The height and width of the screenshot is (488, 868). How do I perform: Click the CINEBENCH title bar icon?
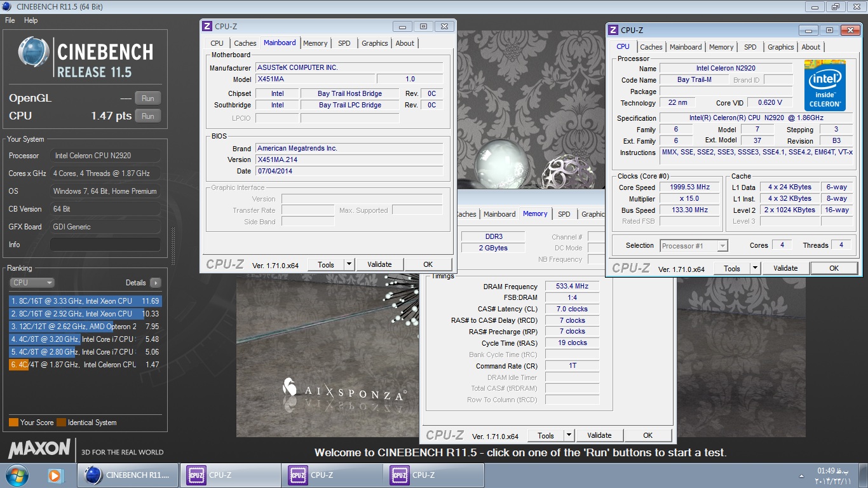[x=7, y=6]
